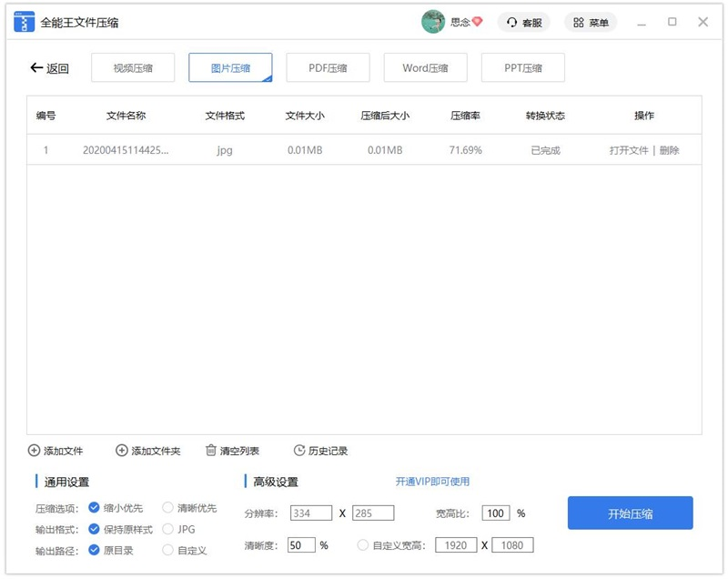The width and height of the screenshot is (728, 579).
Task: Click the 清晰度 percentage input field
Action: pyautogui.click(x=301, y=545)
